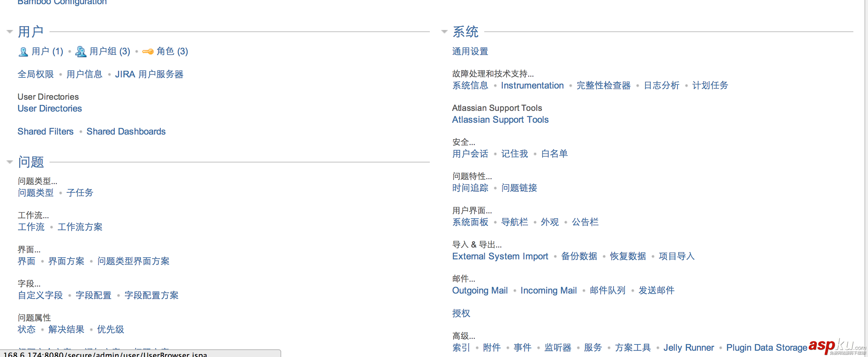This screenshot has height=357, width=868.
Task: Go to Shared Dashboards
Action: point(126,131)
